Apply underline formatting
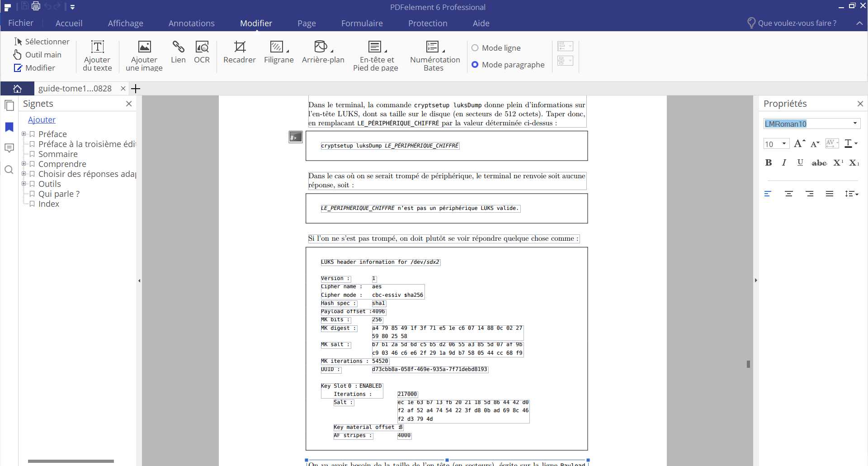This screenshot has width=868, height=466. [x=800, y=162]
